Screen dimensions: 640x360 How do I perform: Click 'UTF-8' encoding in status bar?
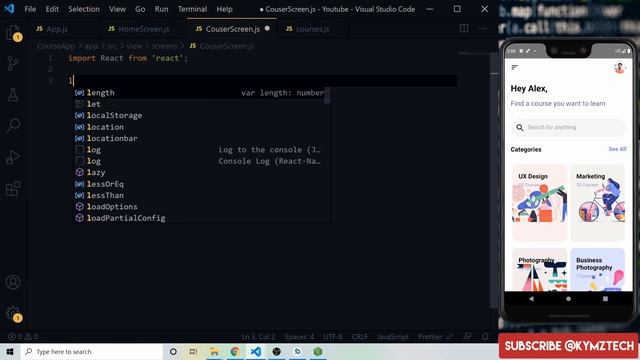click(x=333, y=337)
